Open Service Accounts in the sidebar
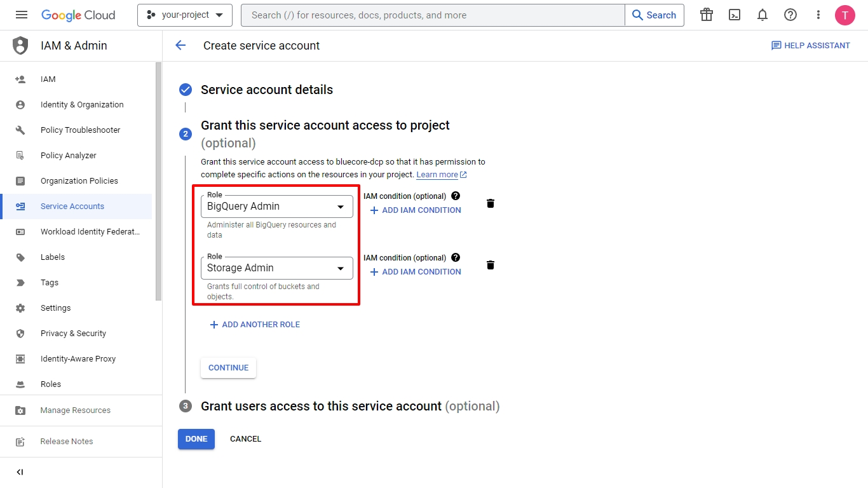This screenshot has height=488, width=868. click(x=72, y=207)
